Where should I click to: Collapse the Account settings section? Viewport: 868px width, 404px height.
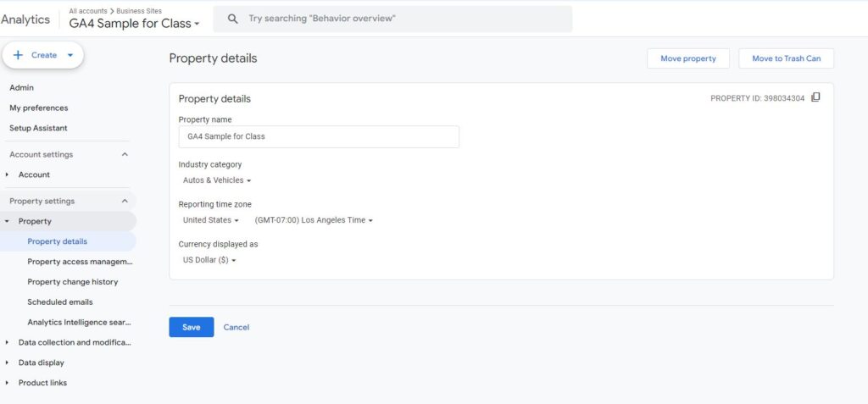pos(125,154)
